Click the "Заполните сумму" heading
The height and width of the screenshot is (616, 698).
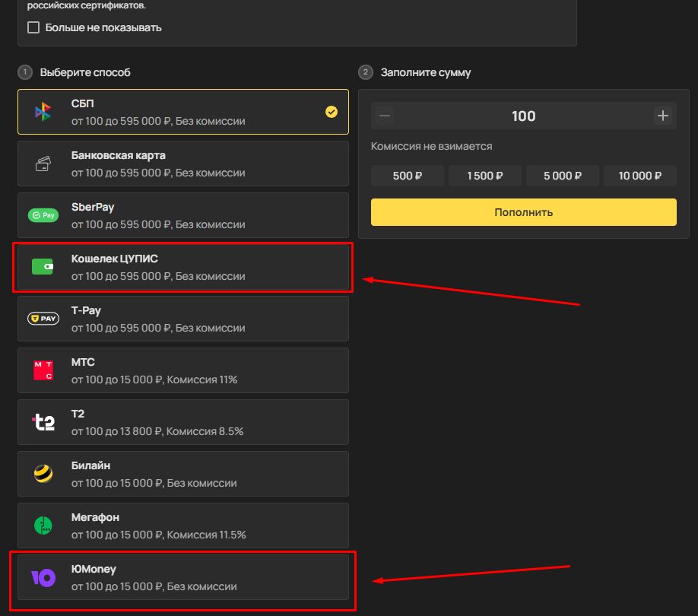(x=426, y=72)
